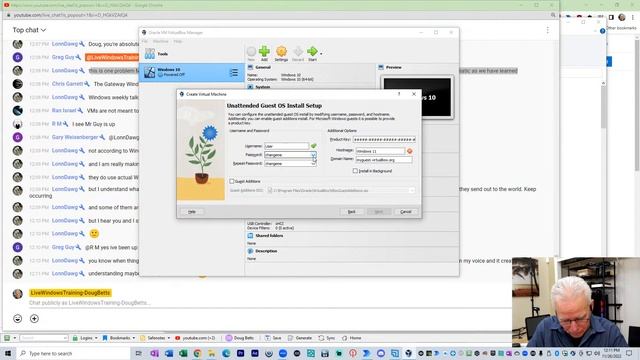Click the Help button in wizard

point(191,212)
